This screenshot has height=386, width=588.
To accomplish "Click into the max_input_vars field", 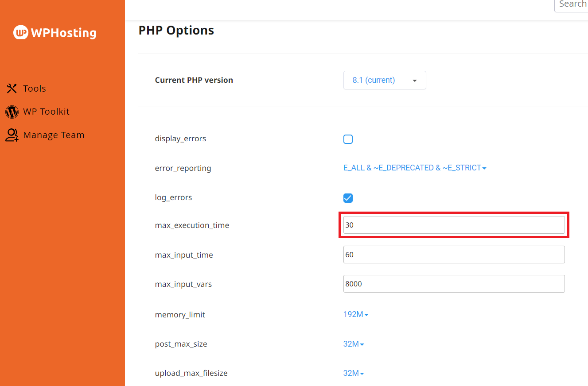I will coord(454,284).
